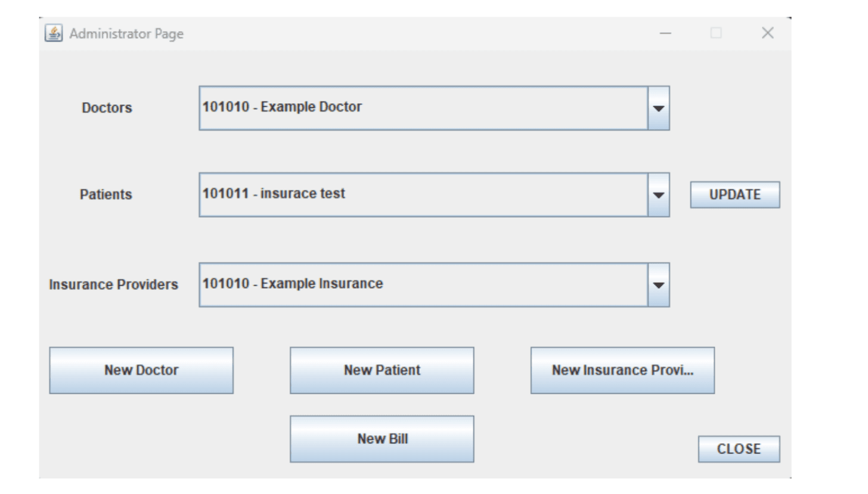Create a bill using New Bill button

click(x=382, y=439)
